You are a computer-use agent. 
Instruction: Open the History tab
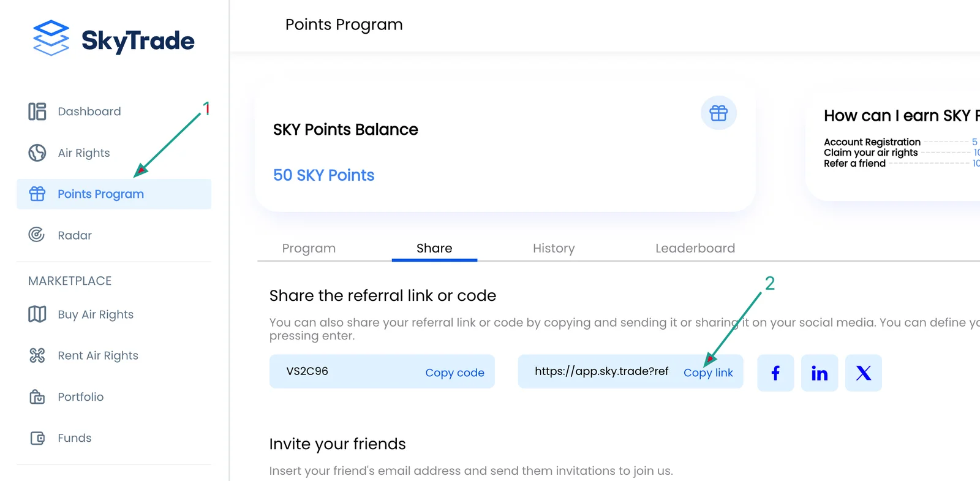(x=554, y=248)
